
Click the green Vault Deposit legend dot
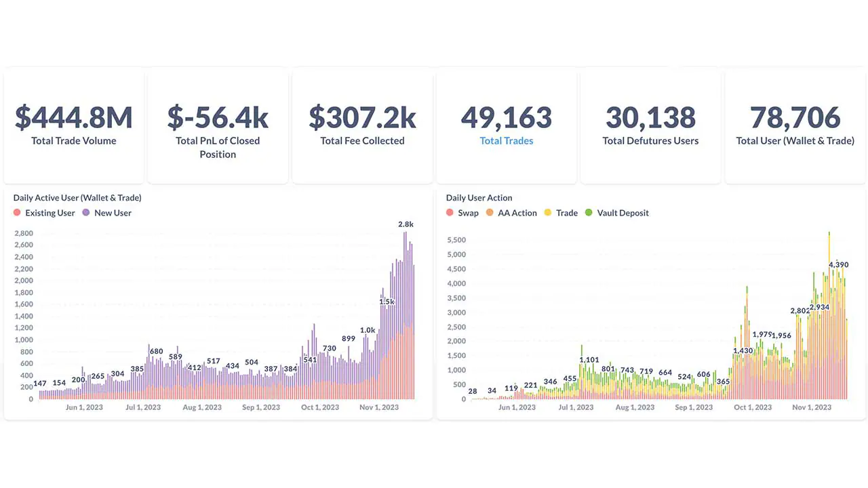589,213
